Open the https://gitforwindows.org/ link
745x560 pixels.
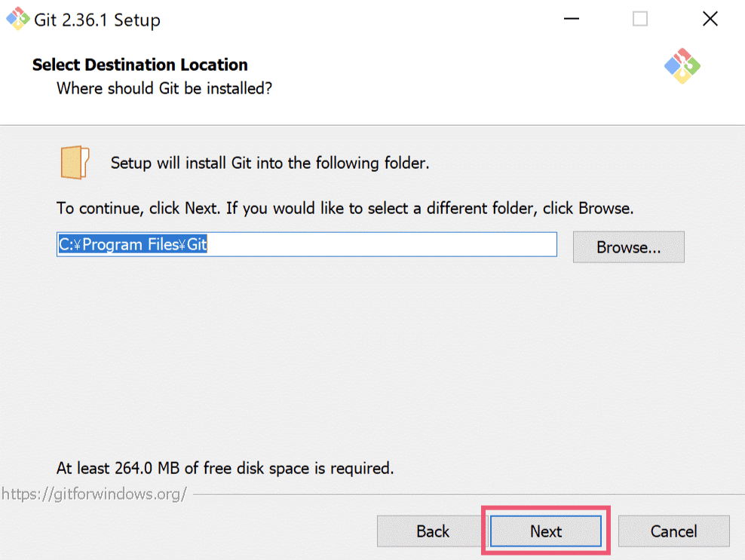[94, 494]
